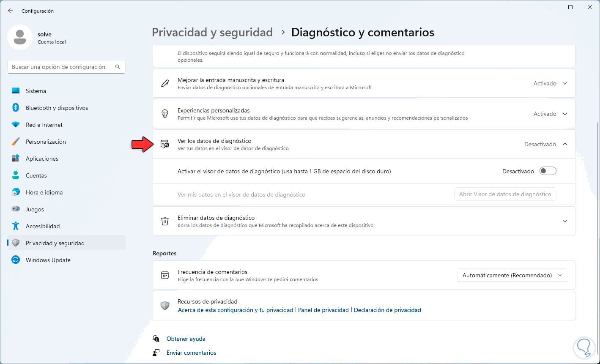Enable the visor de datos de diagnóstico toggle
Image resolution: width=600 pixels, height=364 pixels.
548,171
